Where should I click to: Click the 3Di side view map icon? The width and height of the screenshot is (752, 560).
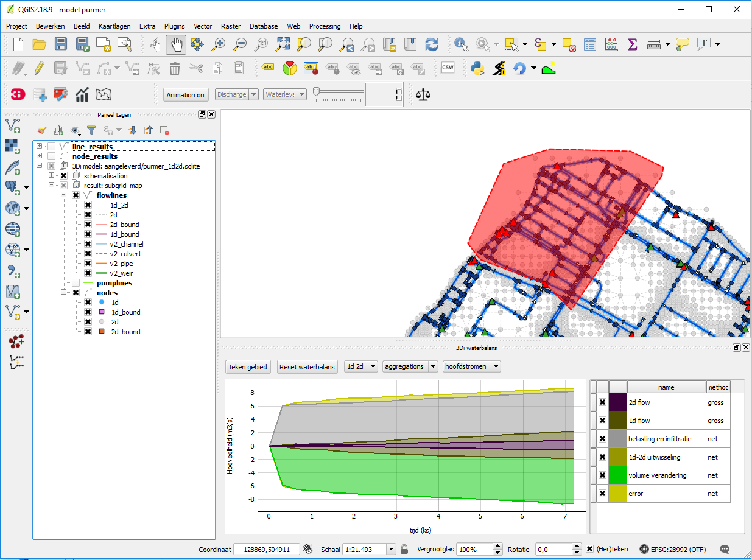[104, 94]
